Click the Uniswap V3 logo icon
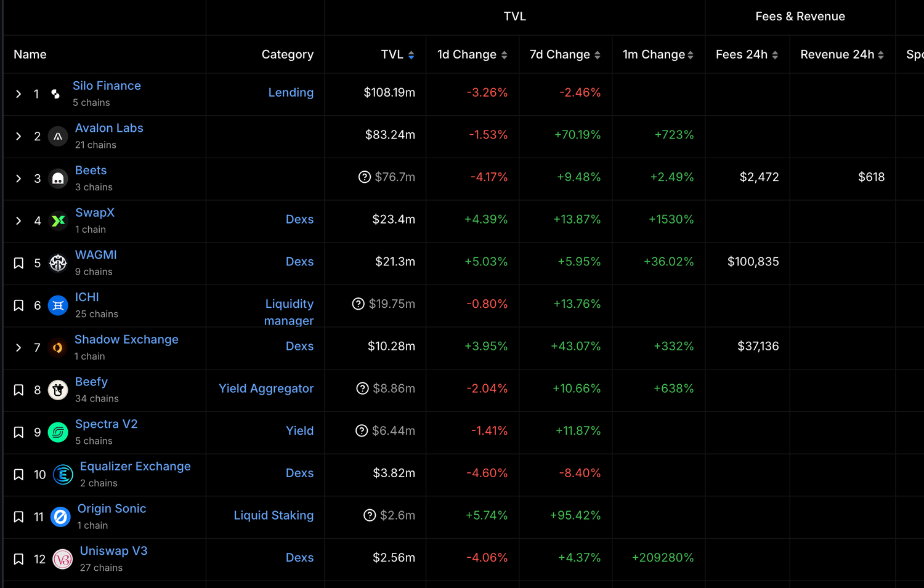This screenshot has height=588, width=924. coord(63,559)
